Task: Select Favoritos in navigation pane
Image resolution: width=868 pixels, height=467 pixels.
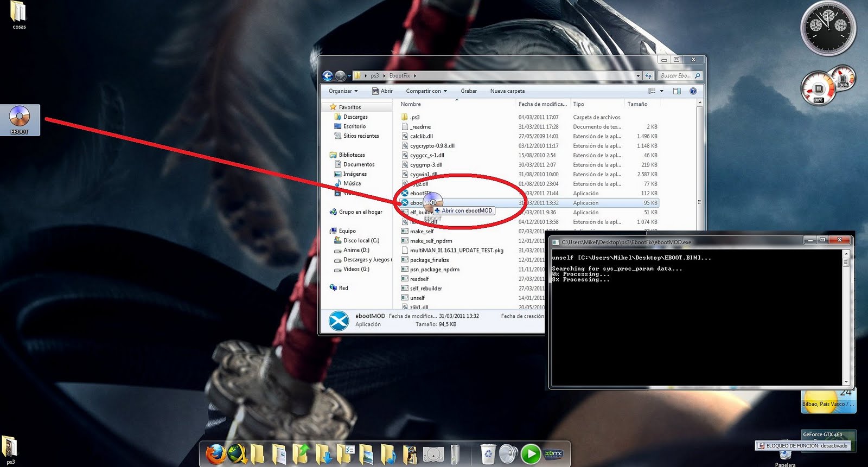Action: 349,107
